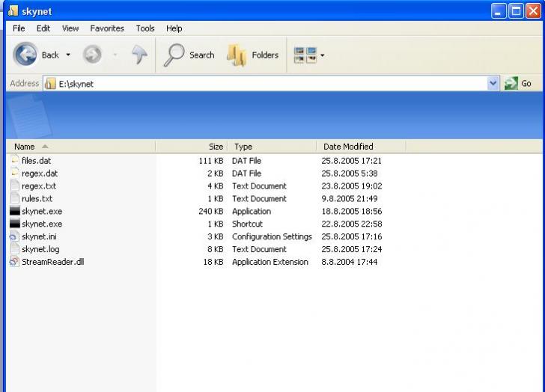Open the Edit menu
This screenshot has width=545, height=392.
pyautogui.click(x=43, y=28)
